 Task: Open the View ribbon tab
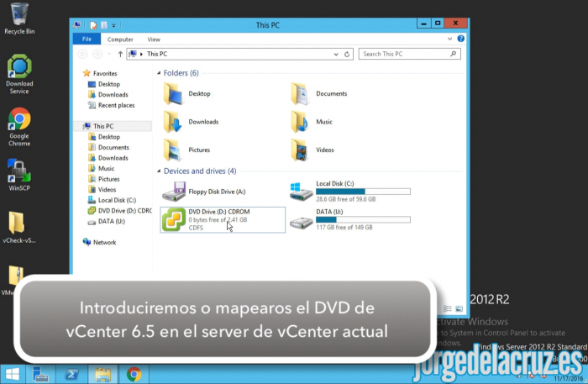click(154, 39)
